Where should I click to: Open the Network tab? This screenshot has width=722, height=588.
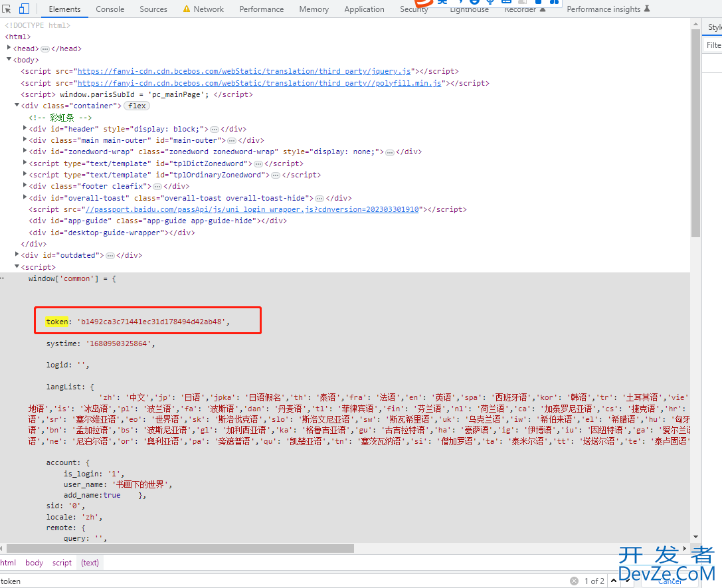point(203,9)
